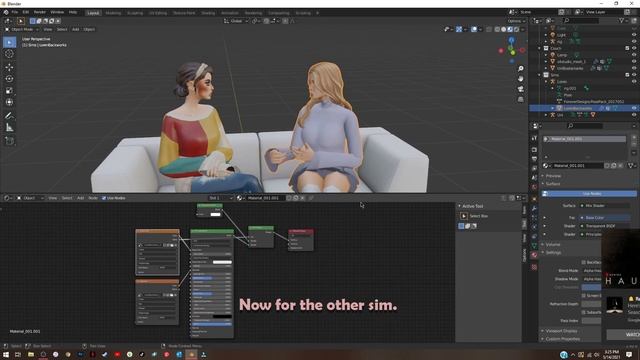Screen dimensions: 640x360
Task: Open the Edit menu
Action: [26, 12]
